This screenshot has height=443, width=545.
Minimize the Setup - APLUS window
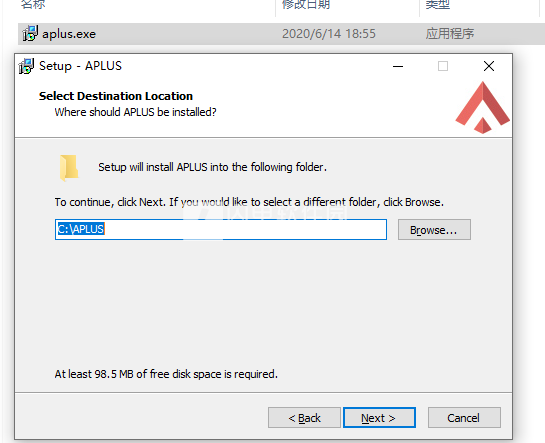[398, 66]
